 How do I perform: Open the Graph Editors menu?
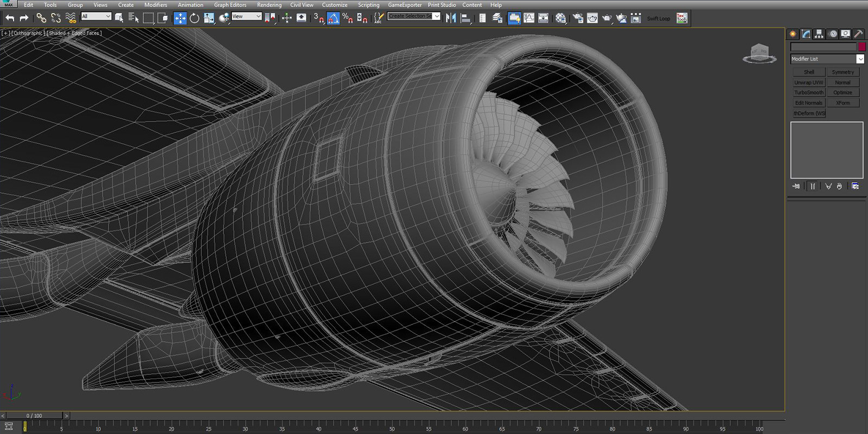[x=230, y=5]
